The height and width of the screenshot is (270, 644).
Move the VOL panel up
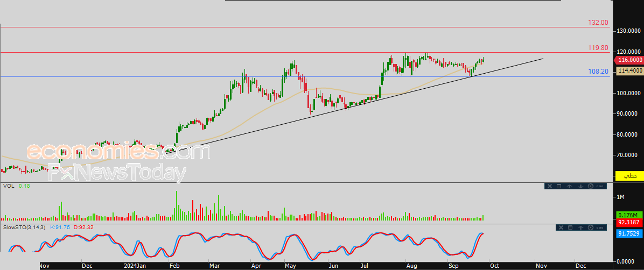569,186
